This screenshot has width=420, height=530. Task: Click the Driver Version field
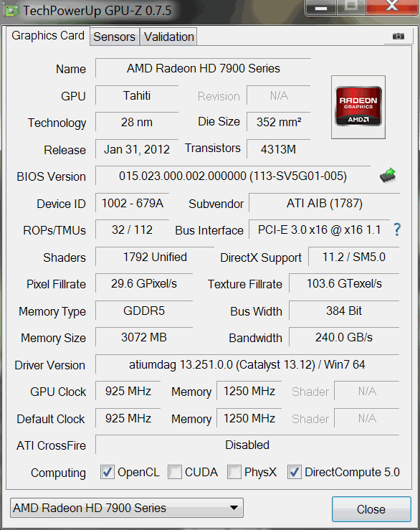(x=247, y=364)
